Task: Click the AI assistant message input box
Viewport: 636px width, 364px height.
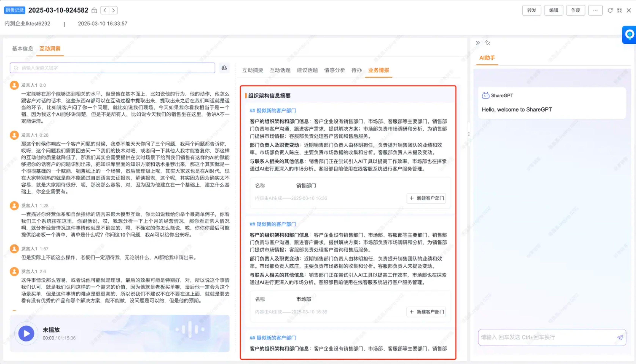Action: pyautogui.click(x=546, y=337)
